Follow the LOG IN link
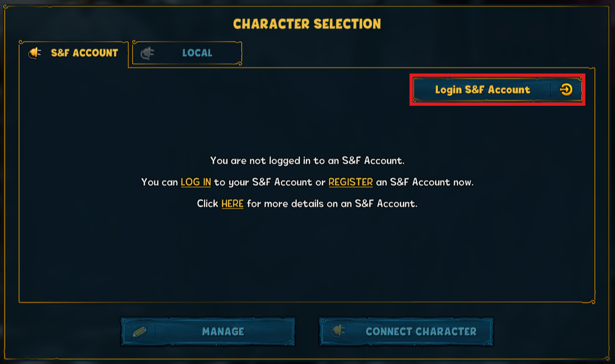615x364 pixels. click(196, 182)
